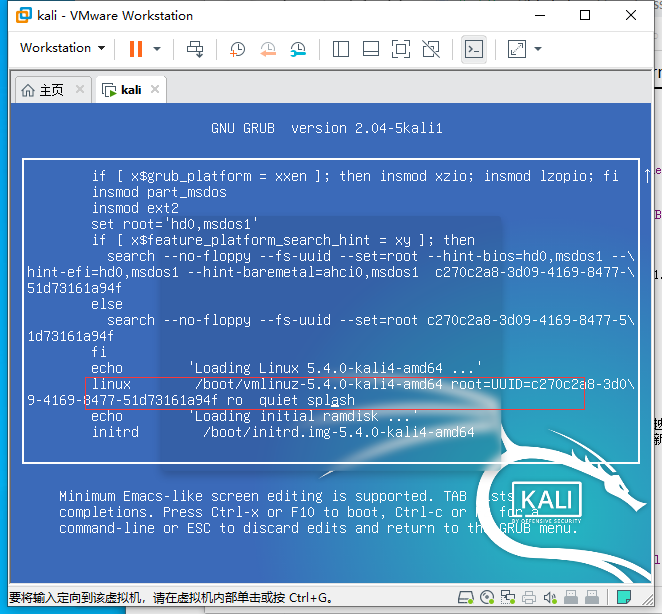Open the snapshot manager

(298, 49)
